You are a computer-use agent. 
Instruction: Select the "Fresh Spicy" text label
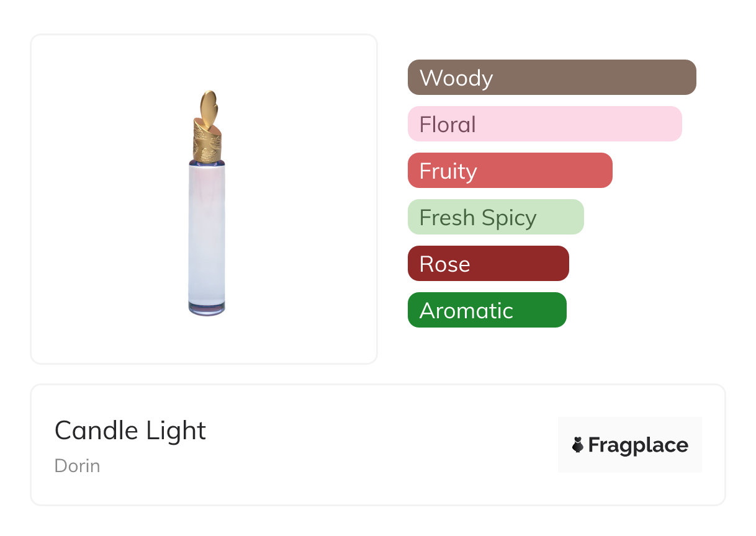click(x=478, y=218)
